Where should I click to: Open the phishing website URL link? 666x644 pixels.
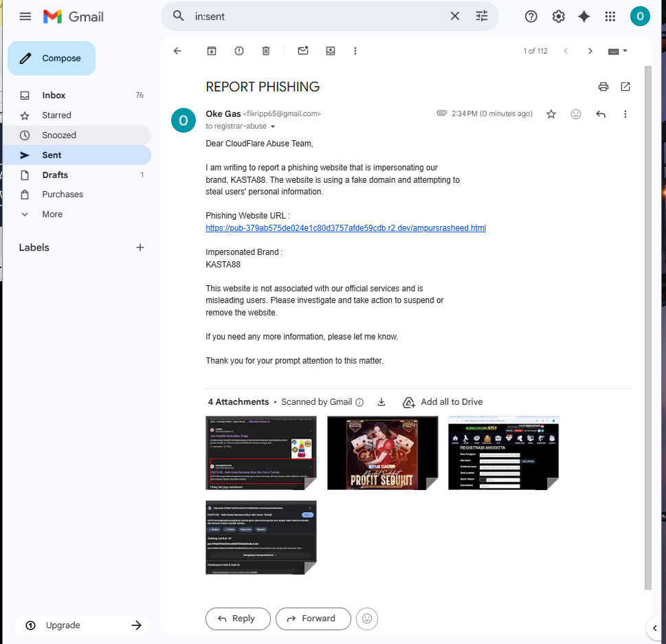(x=346, y=228)
